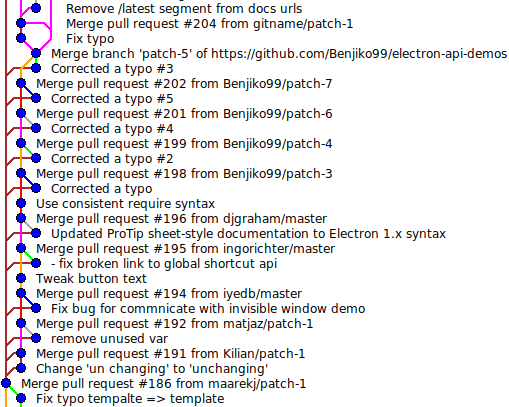Select commit dot of 'Use consistent require syntax'
The width and height of the screenshot is (509, 407).
pyautogui.click(x=21, y=203)
